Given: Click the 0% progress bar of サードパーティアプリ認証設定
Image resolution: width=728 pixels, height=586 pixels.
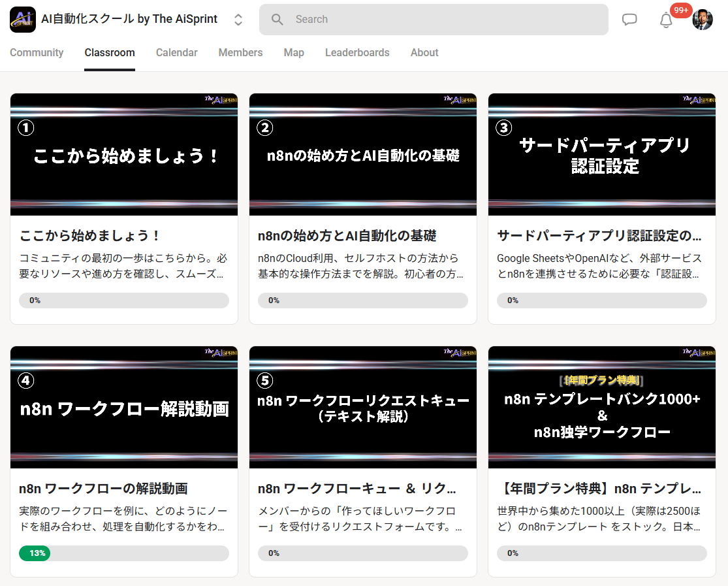Looking at the screenshot, I should tap(602, 301).
